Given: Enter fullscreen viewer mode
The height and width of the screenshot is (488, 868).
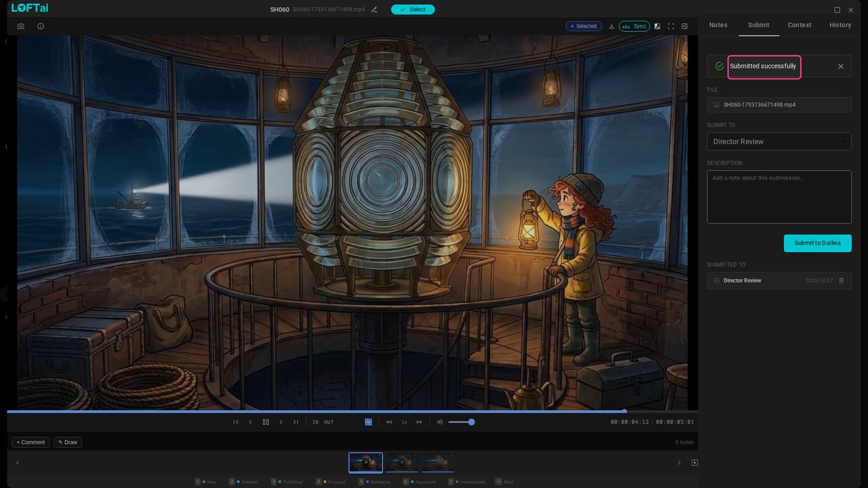Looking at the screenshot, I should [671, 26].
